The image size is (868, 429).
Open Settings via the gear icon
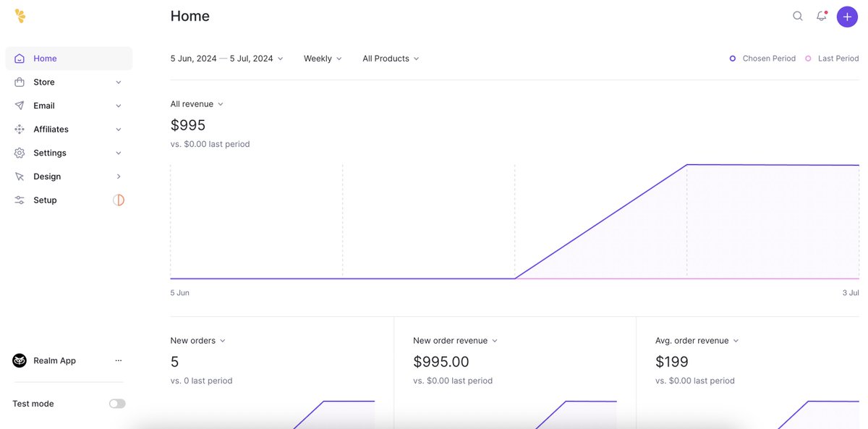click(x=19, y=153)
